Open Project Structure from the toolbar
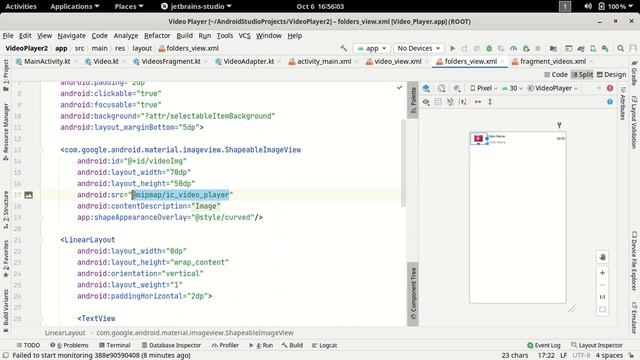This screenshot has width=640, height=360. point(553,48)
